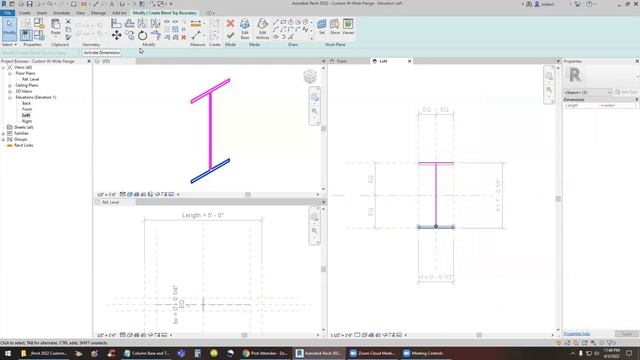
Task: Click the Edit Type button
Action: coord(627,92)
